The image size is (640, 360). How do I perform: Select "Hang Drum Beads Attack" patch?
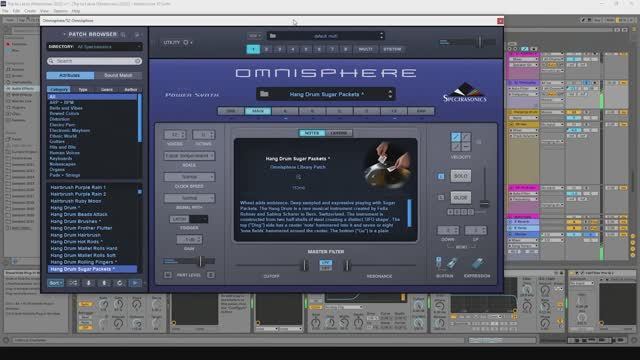(79, 214)
